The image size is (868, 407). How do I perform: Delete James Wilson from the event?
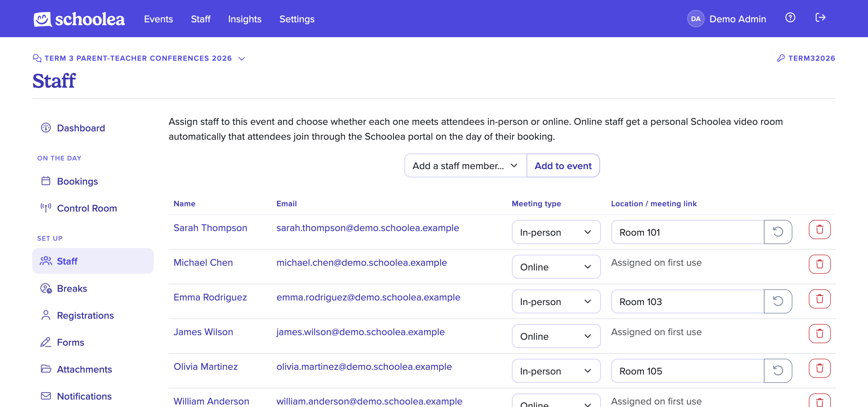coord(819,334)
